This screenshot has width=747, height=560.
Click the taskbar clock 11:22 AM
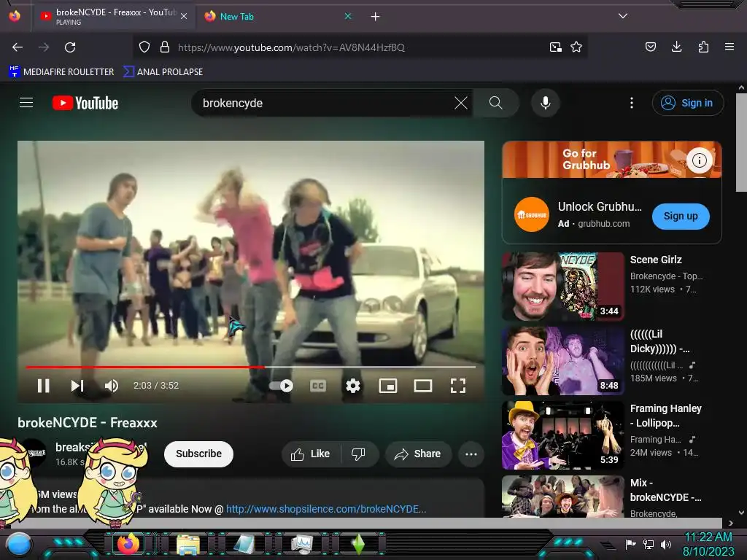(x=708, y=537)
